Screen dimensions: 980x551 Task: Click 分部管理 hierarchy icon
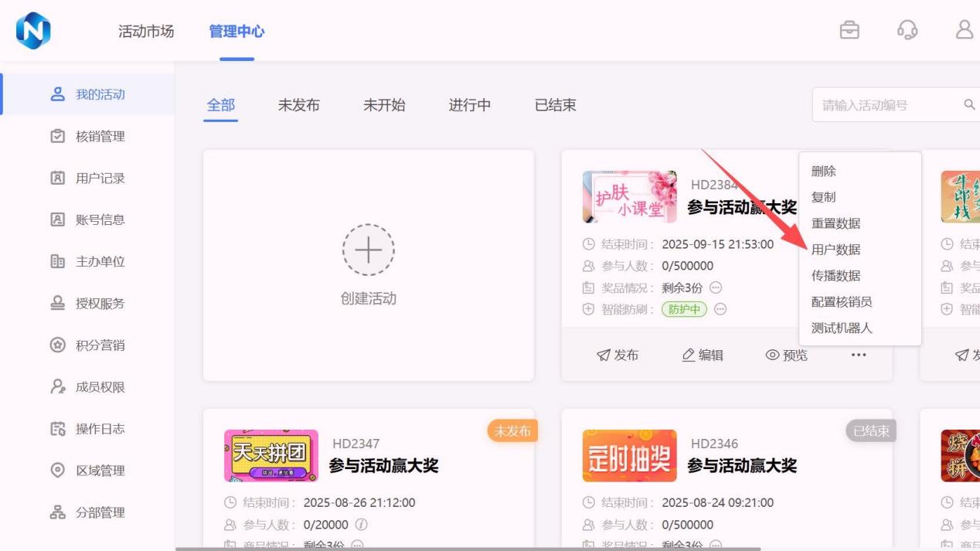(58, 512)
